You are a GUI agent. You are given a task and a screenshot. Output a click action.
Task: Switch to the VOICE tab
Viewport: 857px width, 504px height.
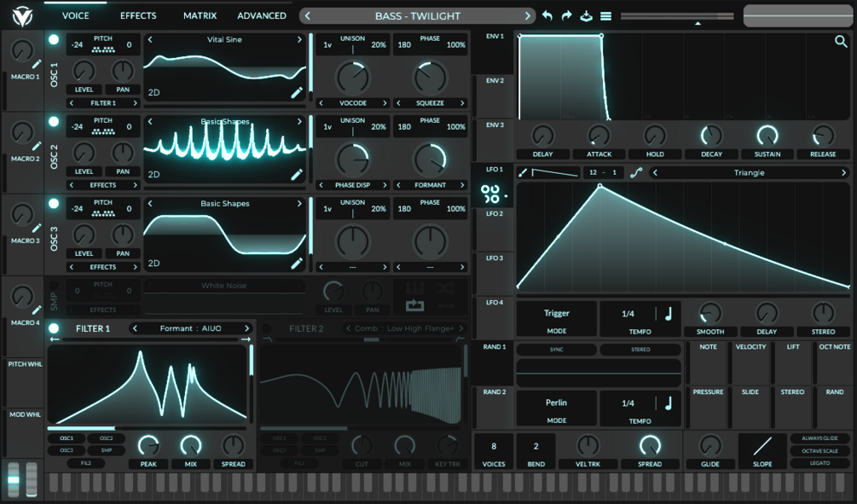tap(75, 16)
